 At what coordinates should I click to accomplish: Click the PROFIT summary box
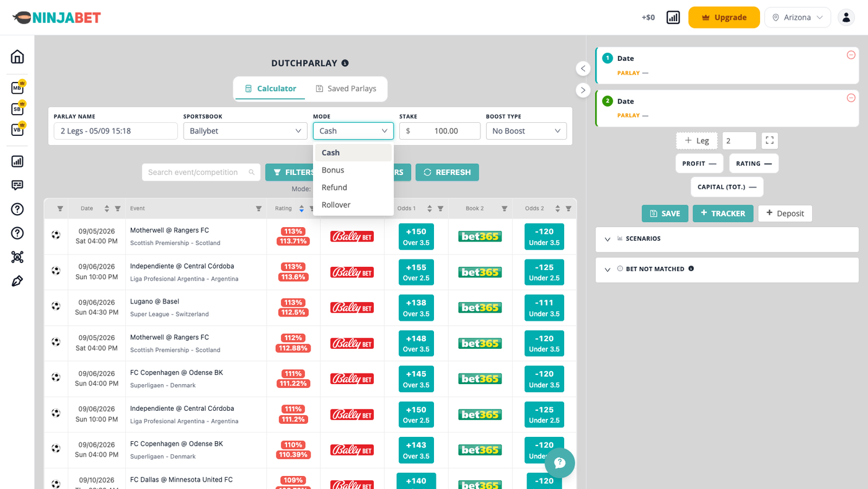[x=699, y=164]
